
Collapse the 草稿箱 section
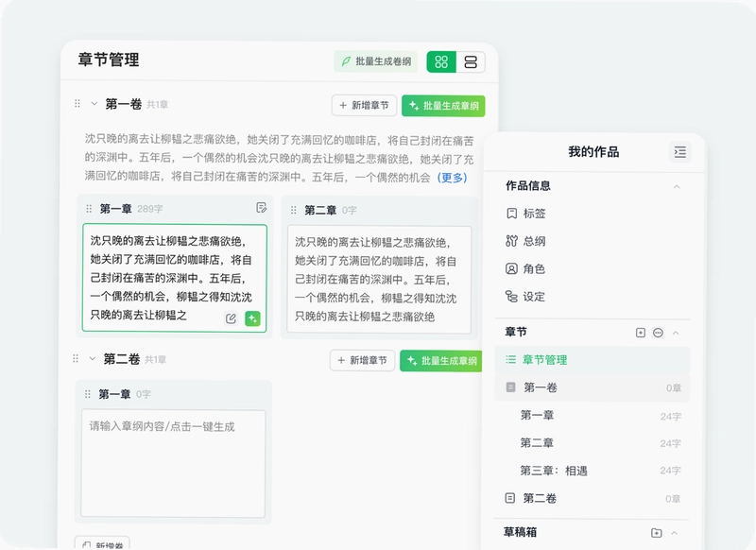coord(675,533)
